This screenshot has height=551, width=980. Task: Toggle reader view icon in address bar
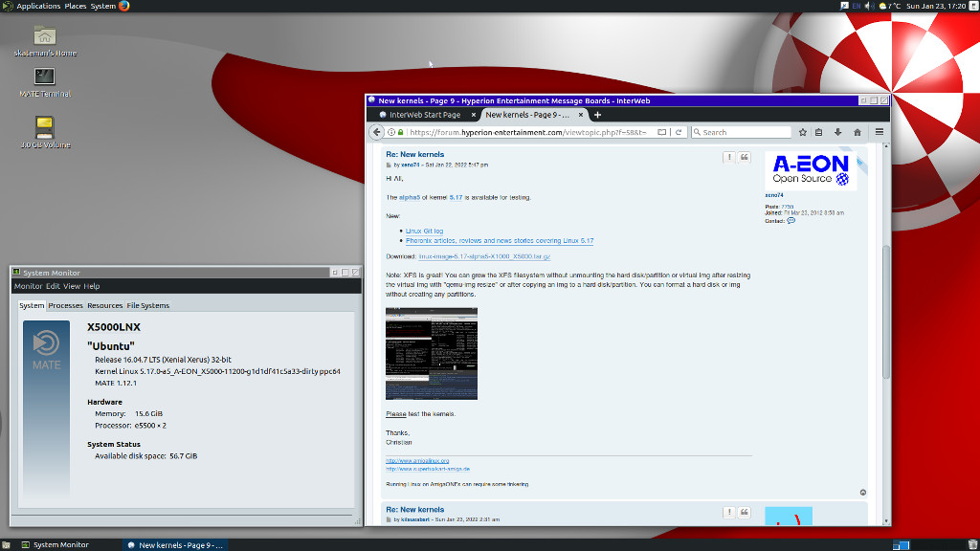662,132
